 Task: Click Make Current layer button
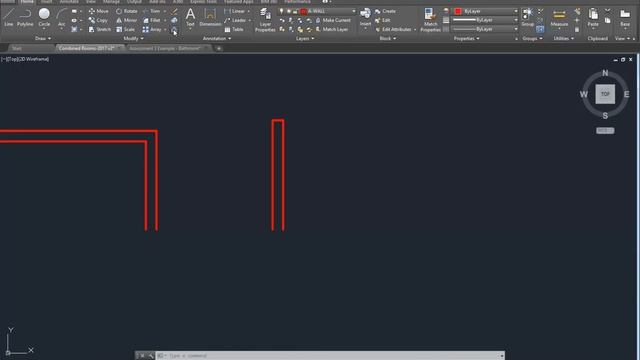tap(333, 20)
